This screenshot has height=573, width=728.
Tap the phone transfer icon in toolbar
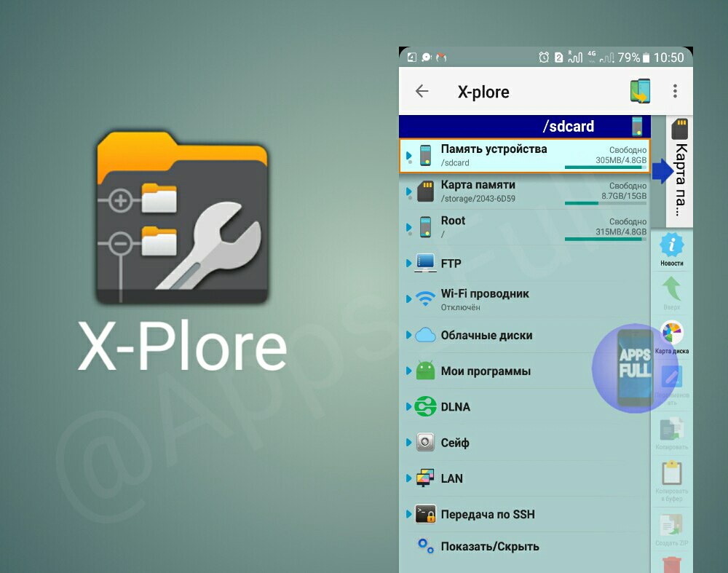(x=640, y=91)
